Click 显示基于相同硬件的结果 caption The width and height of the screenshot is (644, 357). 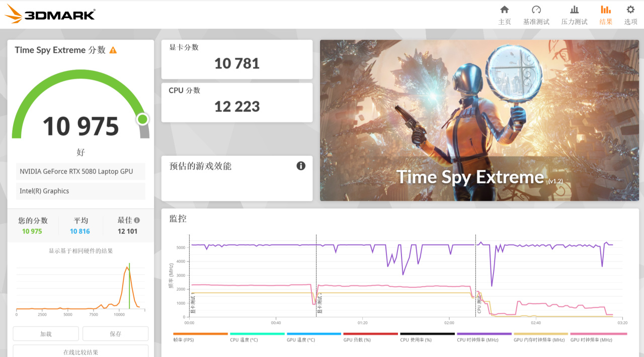pyautogui.click(x=80, y=251)
